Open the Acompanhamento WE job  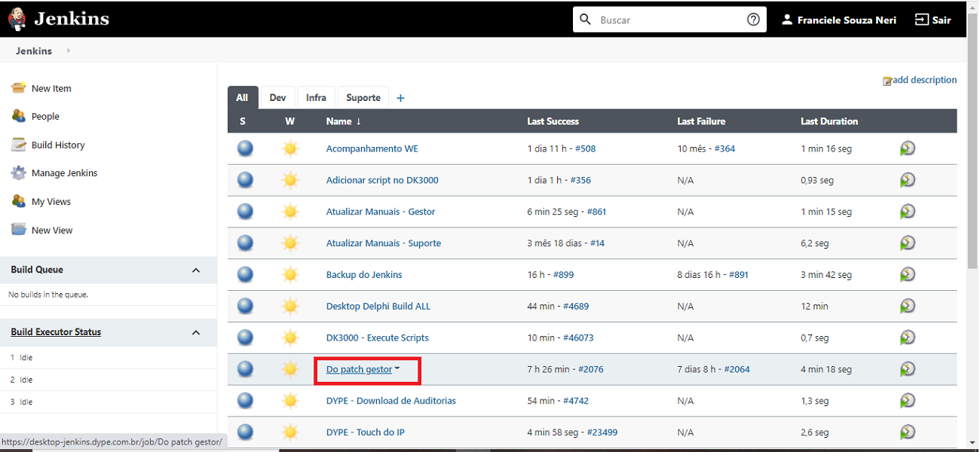coord(372,148)
